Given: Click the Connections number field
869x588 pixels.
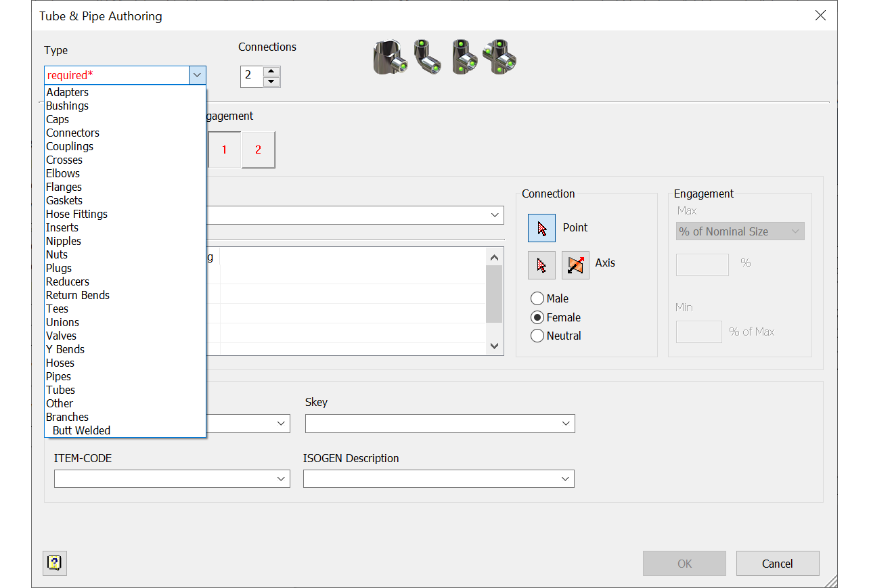Looking at the screenshot, I should (252, 76).
